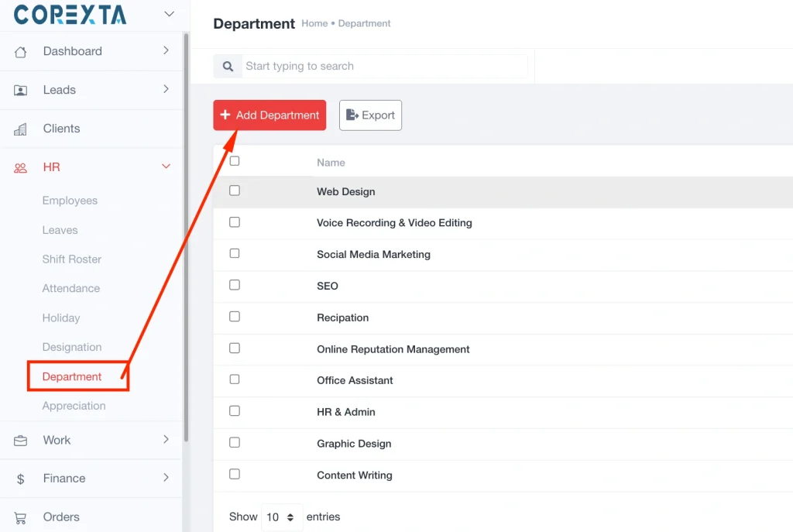Viewport: 793px width, 532px height.
Task: Click the sidebar vertical scrollbar
Action: (x=186, y=232)
